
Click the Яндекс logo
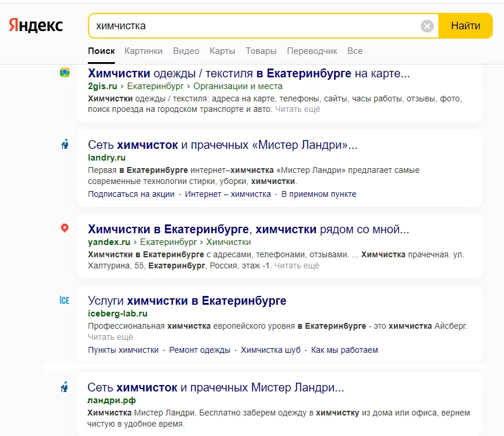[x=36, y=25]
